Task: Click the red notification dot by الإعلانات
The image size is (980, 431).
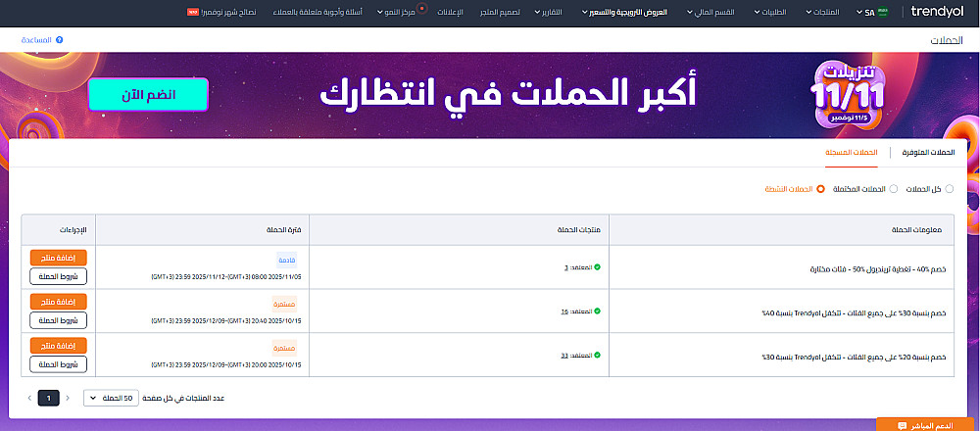Action: pyautogui.click(x=421, y=9)
